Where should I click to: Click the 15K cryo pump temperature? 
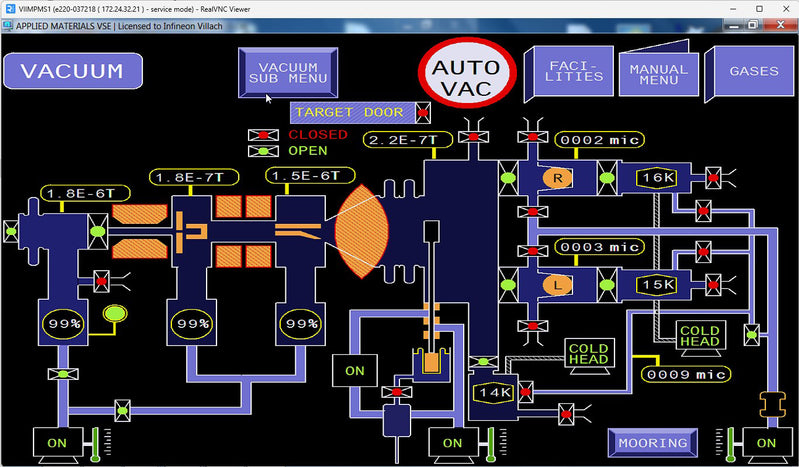[x=657, y=284]
